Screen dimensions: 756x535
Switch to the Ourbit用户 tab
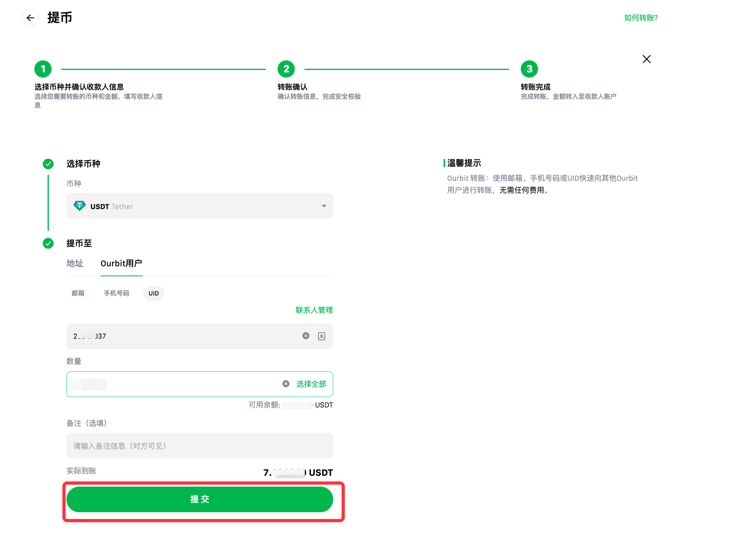(x=121, y=264)
